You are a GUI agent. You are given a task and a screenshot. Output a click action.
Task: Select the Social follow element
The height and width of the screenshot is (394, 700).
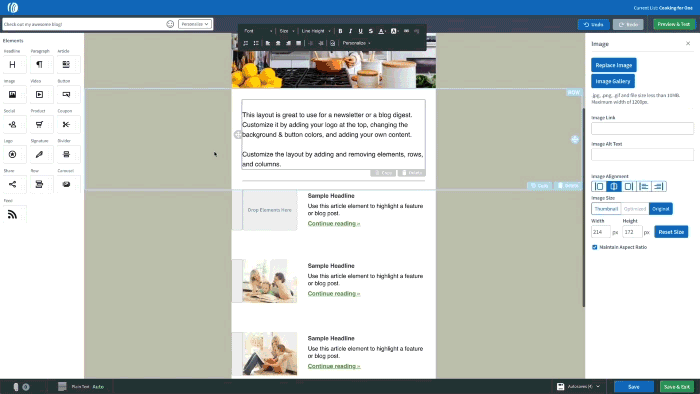click(x=12, y=124)
